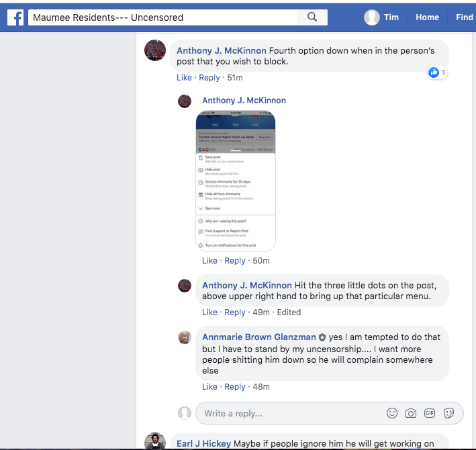The width and height of the screenshot is (476, 450).
Task: Open the emoji picker in reply box
Action: [x=392, y=413]
